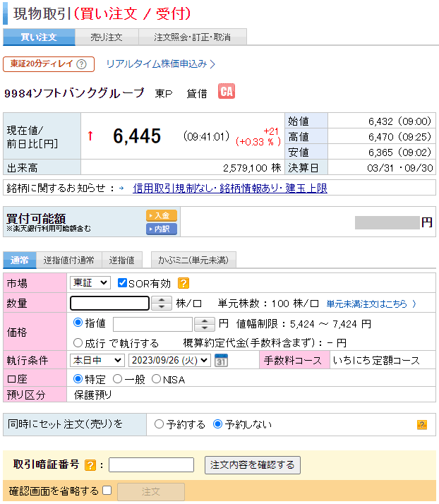Viewport: 439px width, 504px height.
Task: Open the 市場 東証 market dropdown
Action: [x=90, y=282]
